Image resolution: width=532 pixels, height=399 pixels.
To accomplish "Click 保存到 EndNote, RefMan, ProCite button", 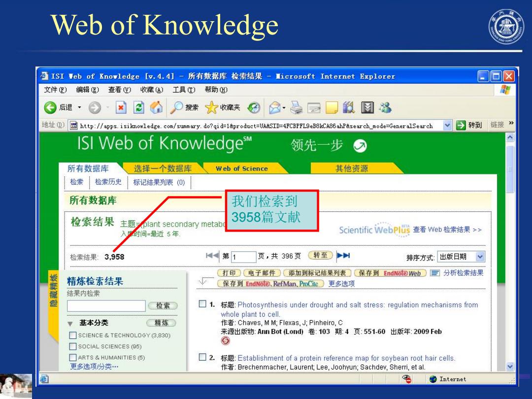I will click(x=270, y=284).
